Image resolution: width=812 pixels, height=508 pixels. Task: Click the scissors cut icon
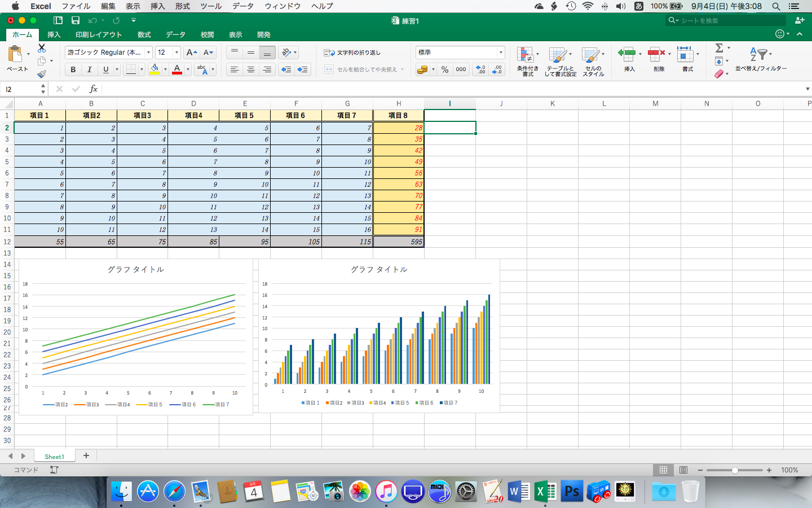42,48
